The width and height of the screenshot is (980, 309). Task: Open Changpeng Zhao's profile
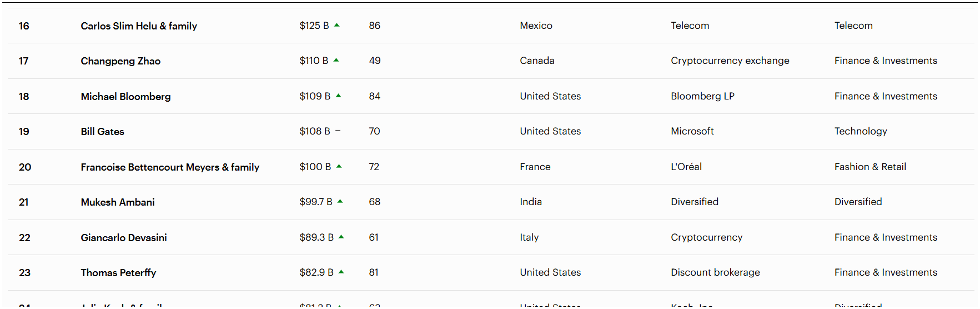coord(120,61)
